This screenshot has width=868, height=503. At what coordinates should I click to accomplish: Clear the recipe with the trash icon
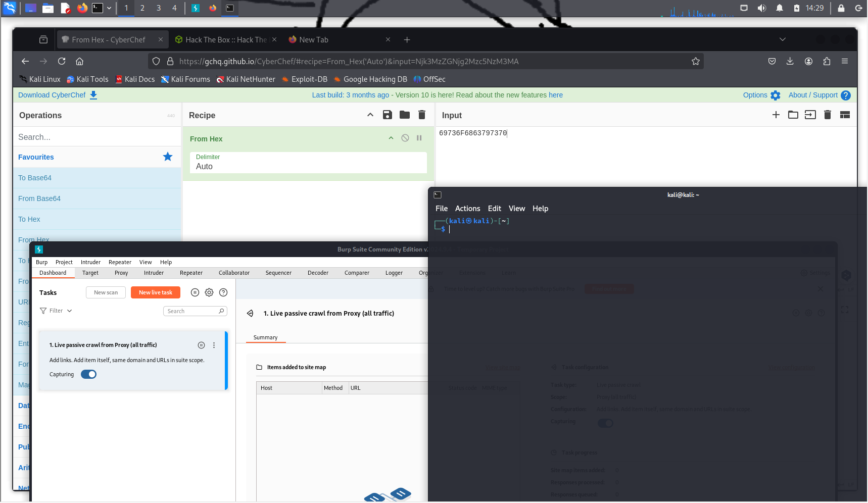click(422, 115)
